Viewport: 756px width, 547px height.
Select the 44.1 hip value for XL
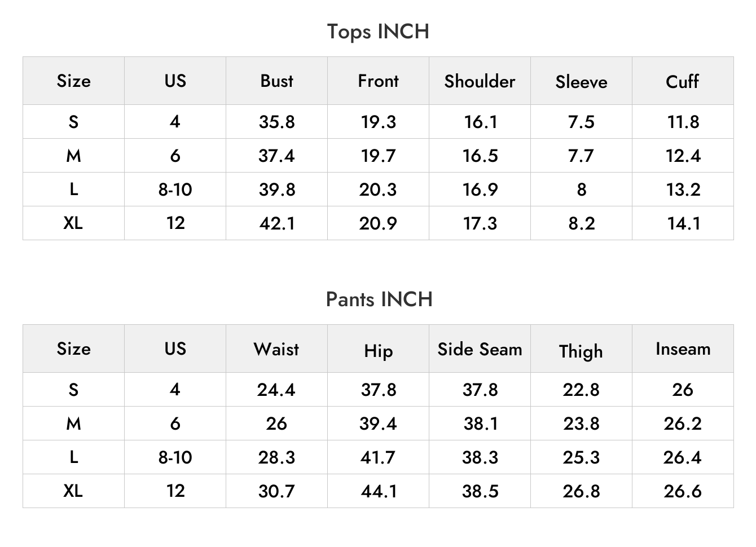[379, 491]
